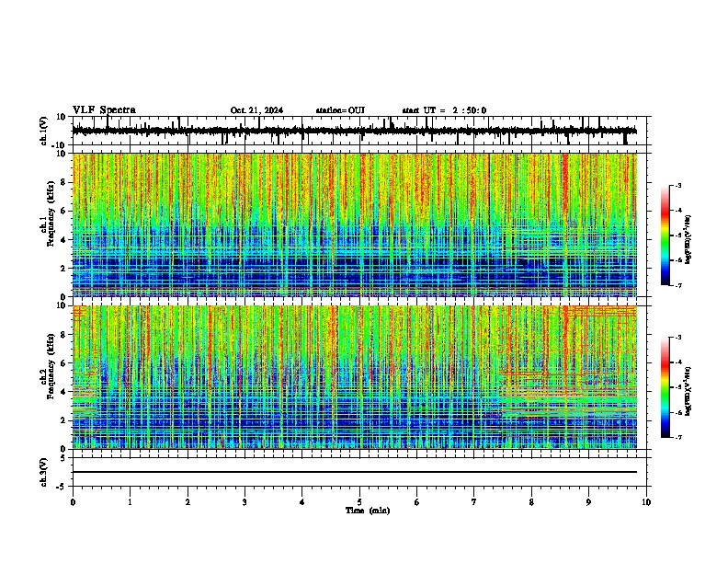Image resolution: width=728 pixels, height=563 pixels.
Task: Click the 7 tick label on Time axis
Action: coord(474,502)
